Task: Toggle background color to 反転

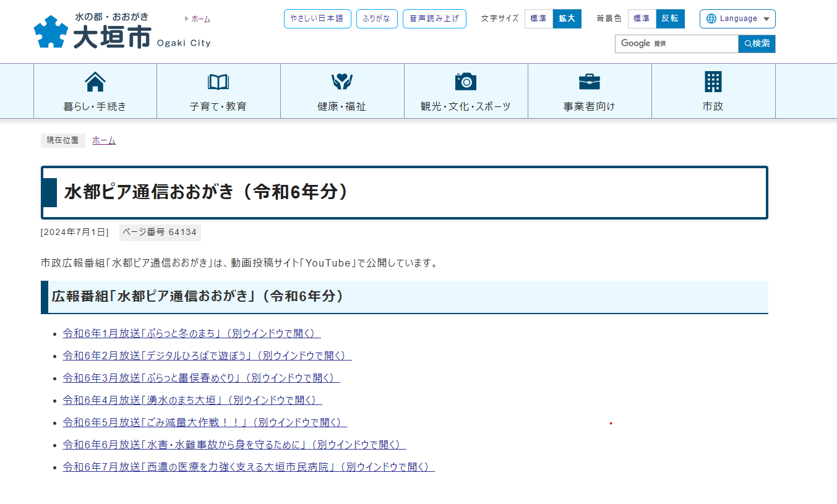Action: point(670,19)
